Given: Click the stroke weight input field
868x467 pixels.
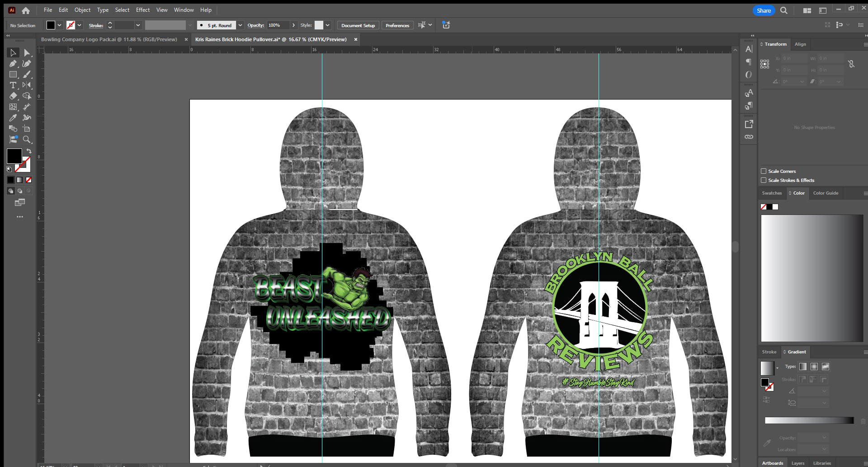Looking at the screenshot, I should [124, 25].
